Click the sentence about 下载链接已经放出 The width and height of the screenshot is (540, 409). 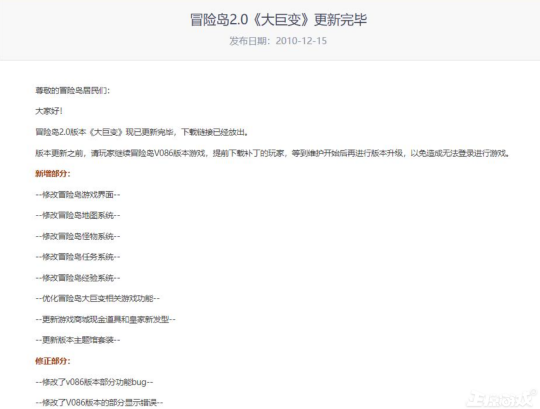(x=142, y=132)
